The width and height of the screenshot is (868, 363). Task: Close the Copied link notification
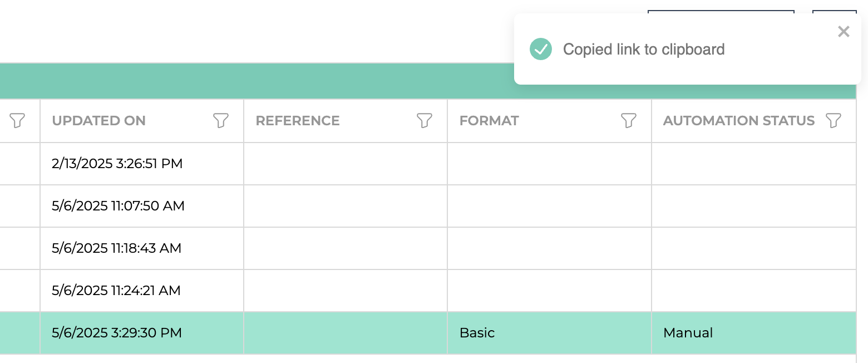coord(844,32)
